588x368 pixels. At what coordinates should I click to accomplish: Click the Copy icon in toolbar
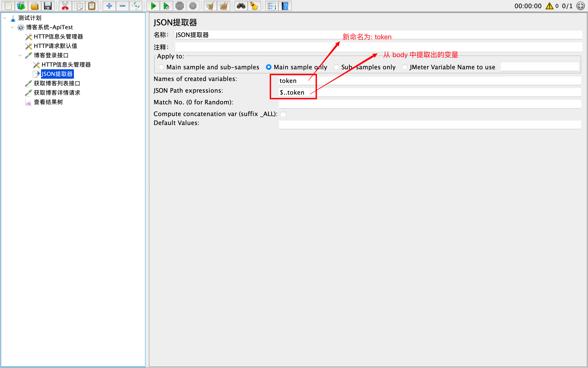[79, 6]
